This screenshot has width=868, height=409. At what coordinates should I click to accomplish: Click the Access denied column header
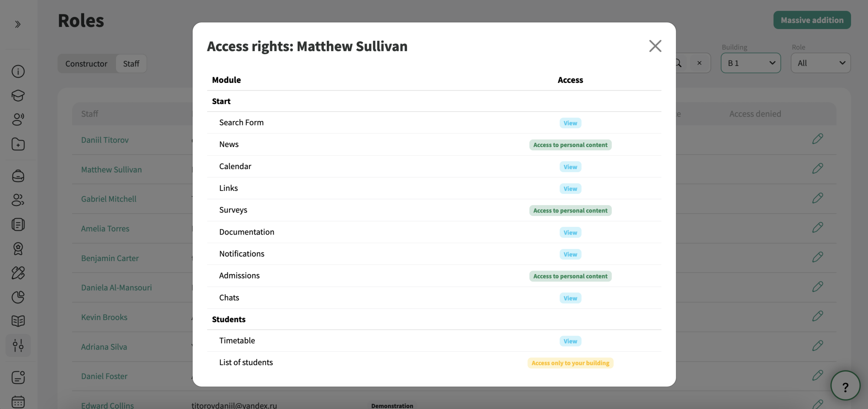click(x=755, y=114)
